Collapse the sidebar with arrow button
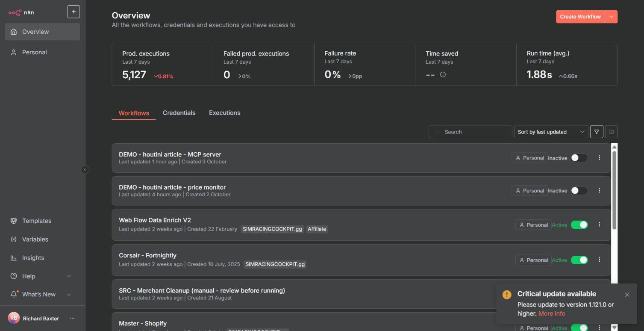This screenshot has height=331, width=644. (85, 170)
